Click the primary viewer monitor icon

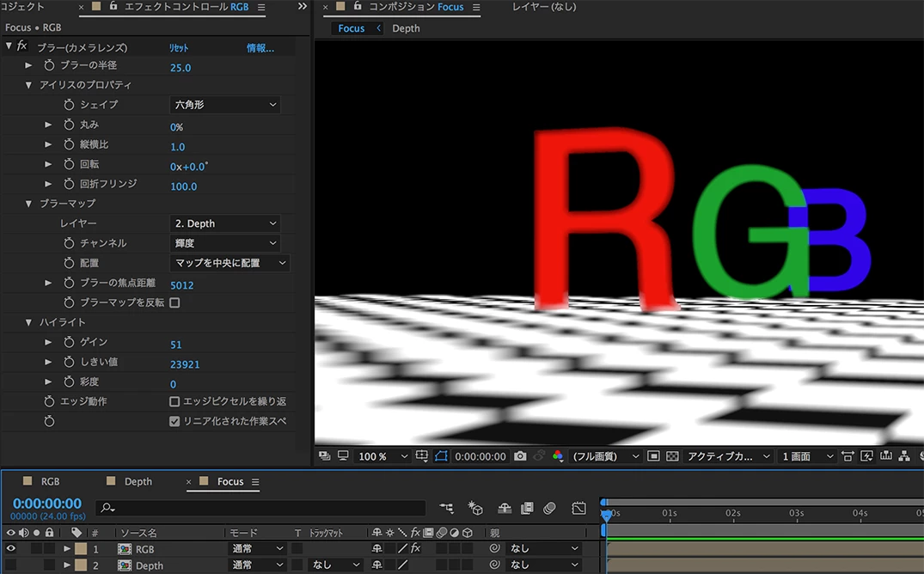click(343, 456)
